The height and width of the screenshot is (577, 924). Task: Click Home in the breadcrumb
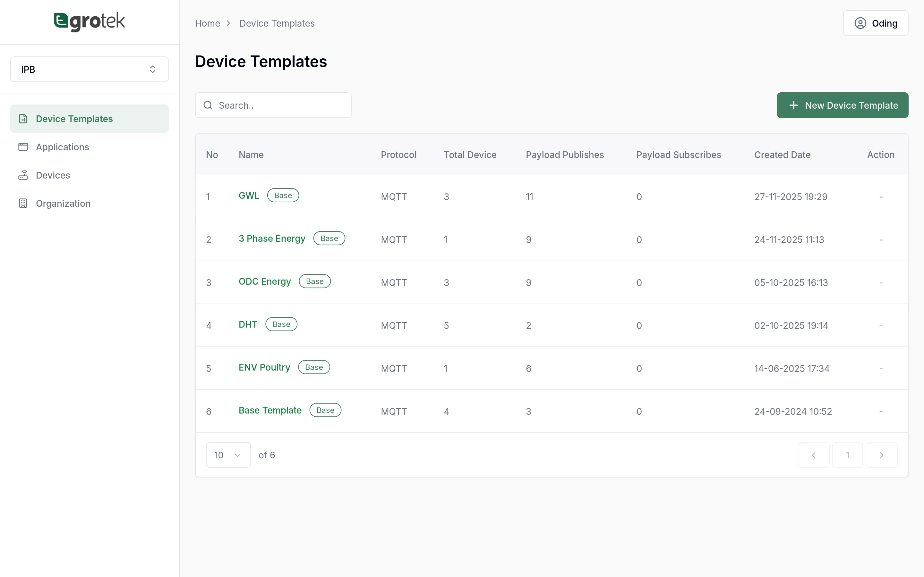coord(207,23)
